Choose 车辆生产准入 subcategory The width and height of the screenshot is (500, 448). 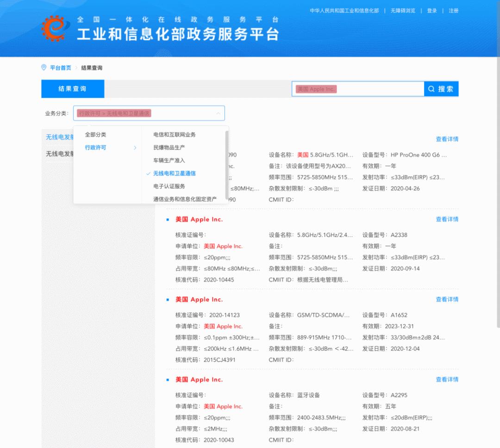click(x=169, y=160)
